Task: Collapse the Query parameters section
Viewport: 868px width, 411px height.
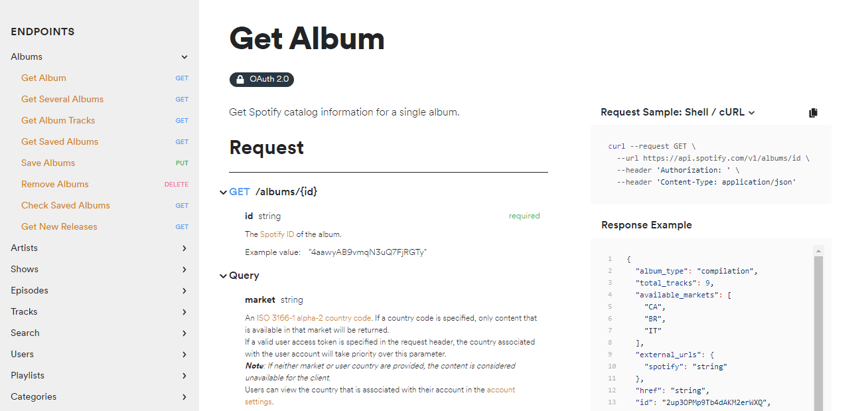Action: [224, 275]
